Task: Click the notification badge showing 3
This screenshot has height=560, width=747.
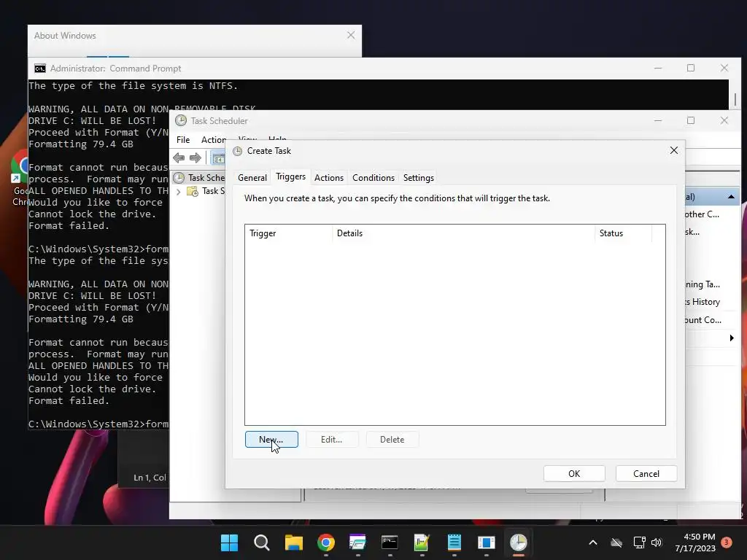Action: pos(727,542)
